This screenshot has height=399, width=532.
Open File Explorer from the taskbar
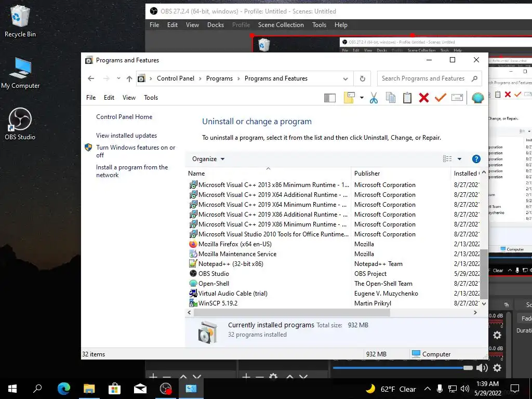[x=89, y=389]
